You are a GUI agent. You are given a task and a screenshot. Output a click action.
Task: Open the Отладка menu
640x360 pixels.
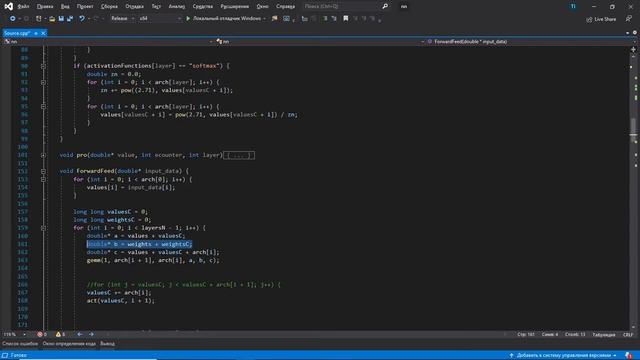[x=134, y=7]
